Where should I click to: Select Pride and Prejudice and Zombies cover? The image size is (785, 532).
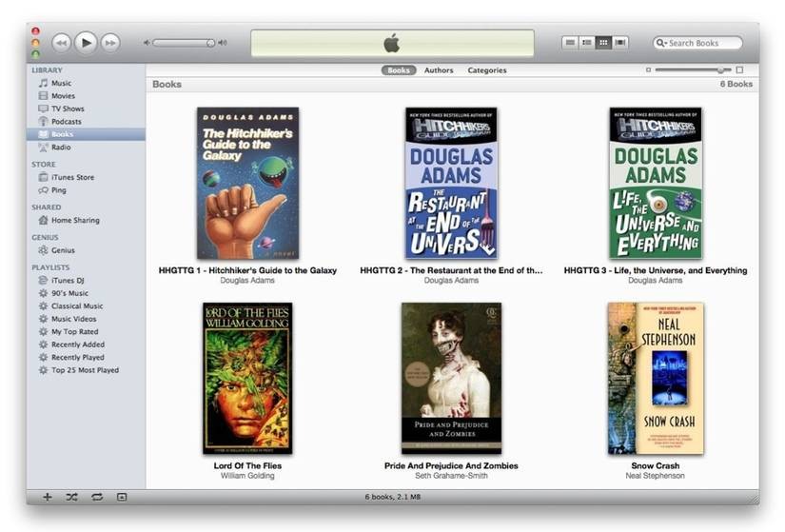point(451,378)
